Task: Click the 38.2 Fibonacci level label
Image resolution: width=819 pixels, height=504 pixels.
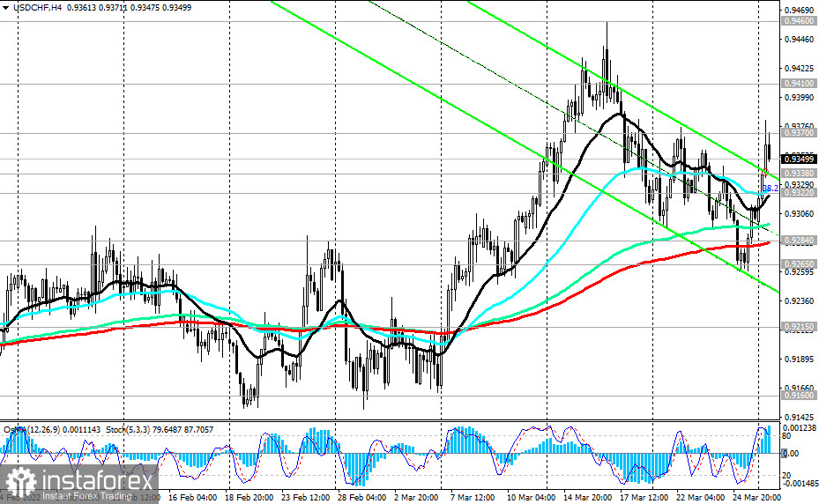Action: pyautogui.click(x=771, y=188)
